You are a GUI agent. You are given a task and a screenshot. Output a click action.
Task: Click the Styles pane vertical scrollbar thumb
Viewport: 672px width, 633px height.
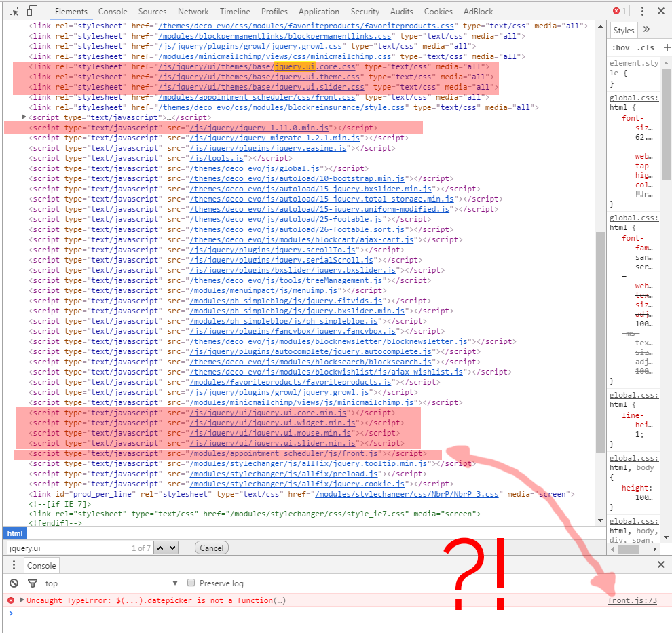coord(667,124)
